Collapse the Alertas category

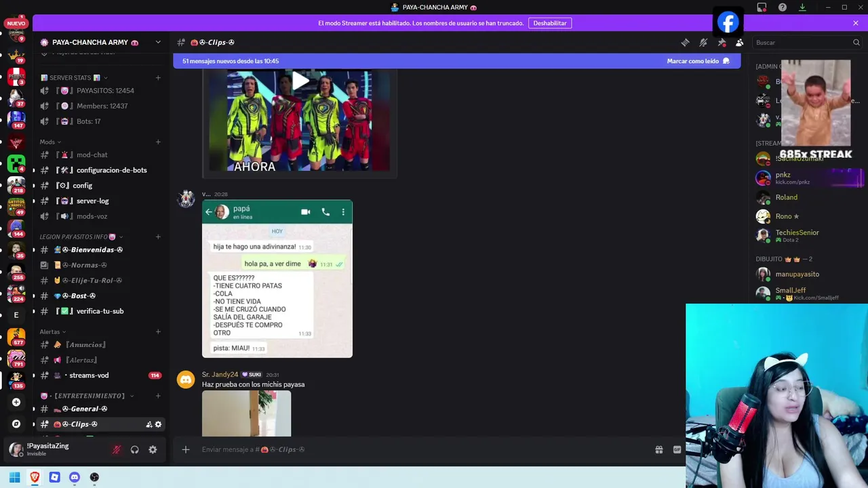pos(52,331)
